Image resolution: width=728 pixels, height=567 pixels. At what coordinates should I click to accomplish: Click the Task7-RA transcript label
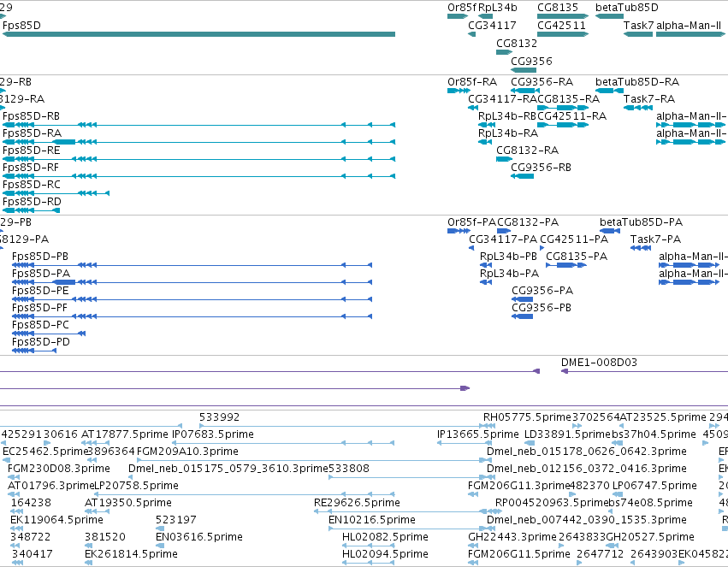point(649,99)
